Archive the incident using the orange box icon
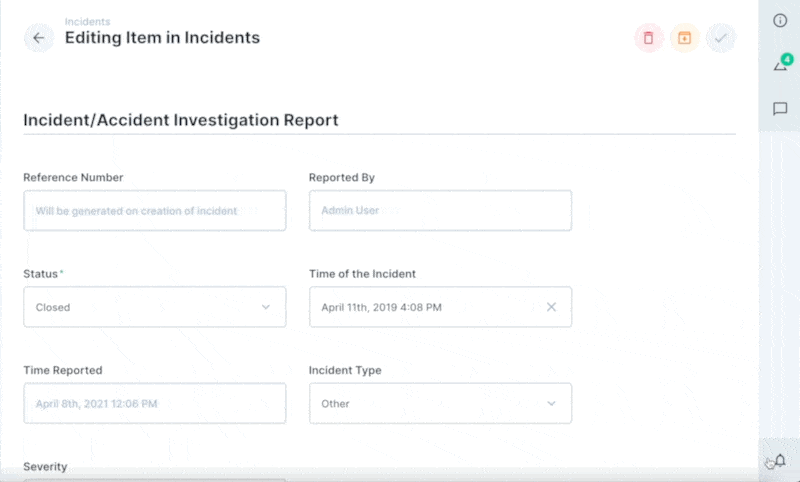The image size is (800, 482). [684, 38]
